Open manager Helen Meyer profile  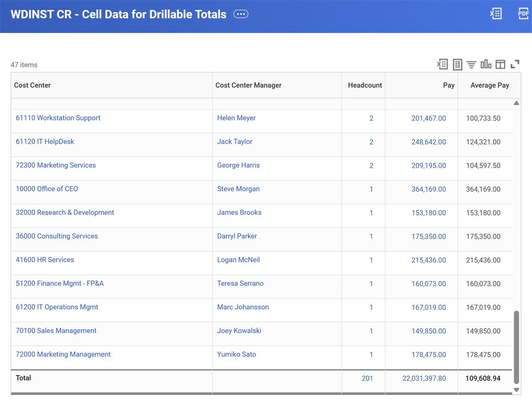236,118
